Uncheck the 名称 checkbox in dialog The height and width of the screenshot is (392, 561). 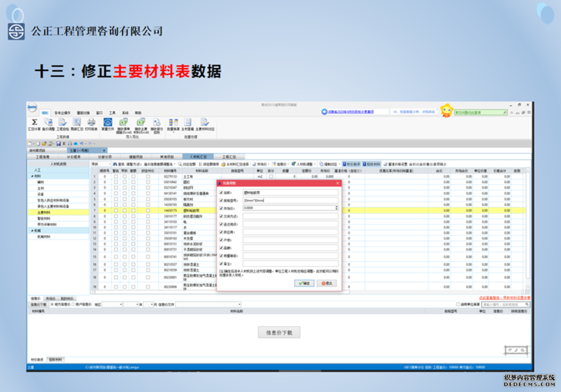tap(221, 192)
